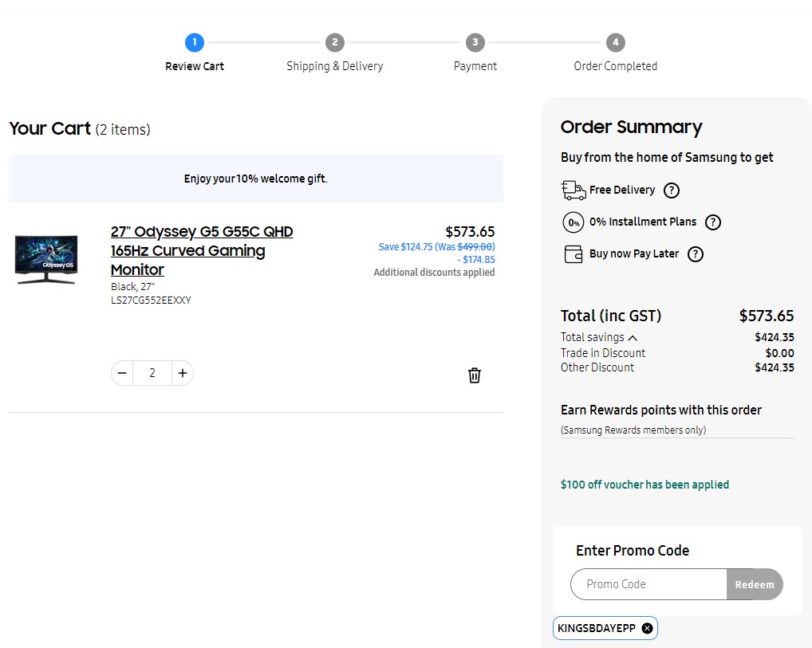The width and height of the screenshot is (812, 648).
Task: Click the Free Delivery truck icon
Action: (x=573, y=190)
